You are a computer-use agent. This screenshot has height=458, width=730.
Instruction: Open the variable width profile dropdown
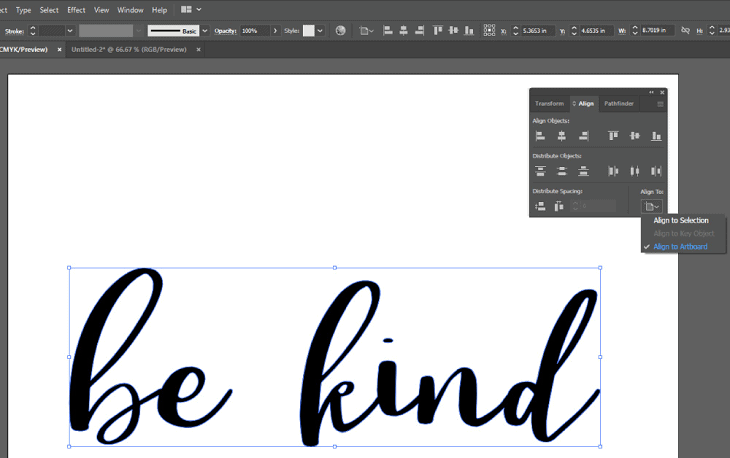[138, 31]
